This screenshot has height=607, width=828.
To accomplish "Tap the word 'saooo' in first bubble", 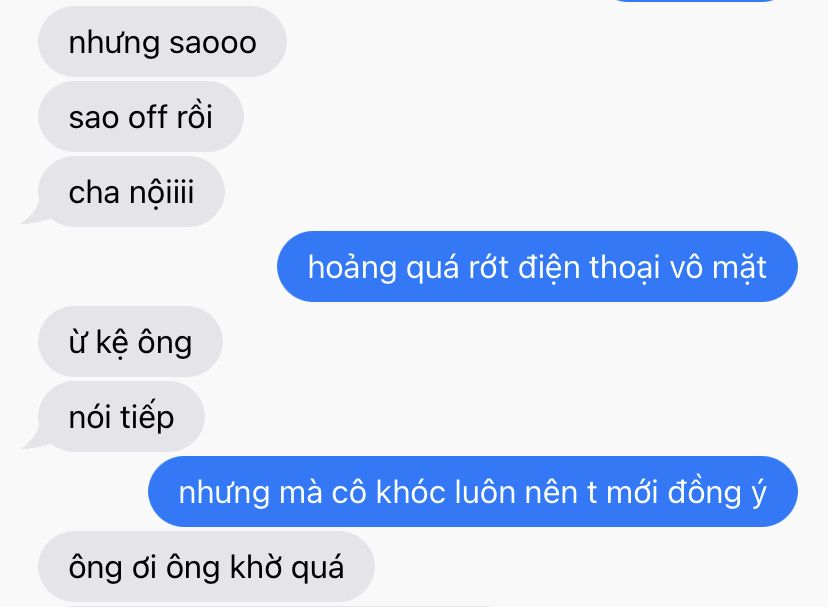I will pyautogui.click(x=213, y=42).
